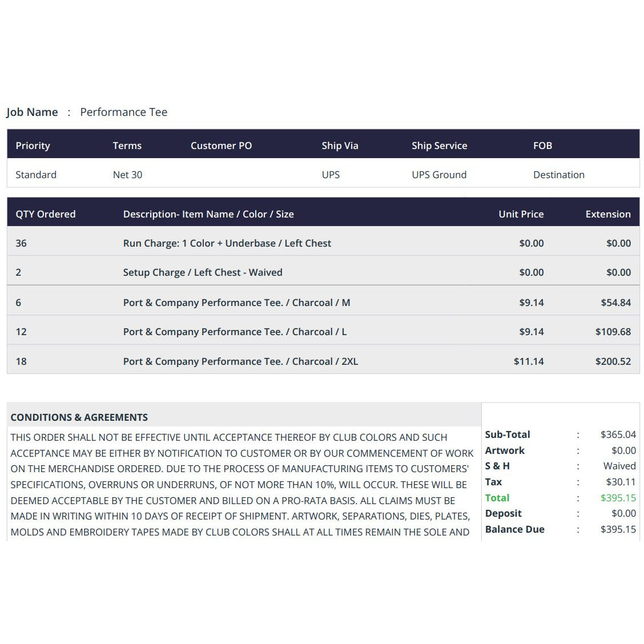Click the green Total amount $395.15
644x644 pixels.
coord(618,498)
